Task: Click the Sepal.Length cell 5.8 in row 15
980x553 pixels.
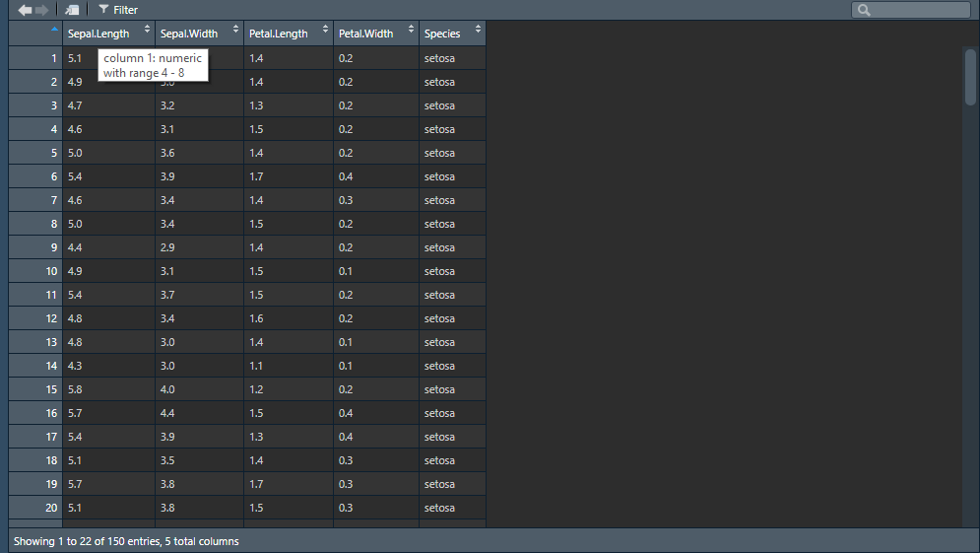Action: (76, 389)
